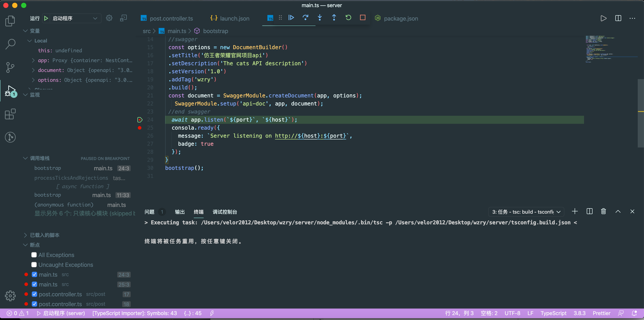
Task: Select bootstrap main.ts 11:33 stack frame
Action: pos(82,195)
